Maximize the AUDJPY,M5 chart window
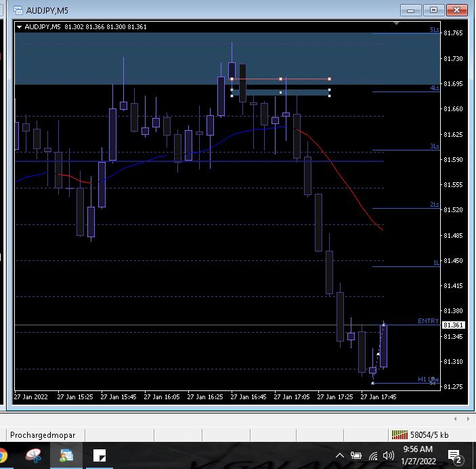Screen dimensions: 476x469 [x=433, y=10]
